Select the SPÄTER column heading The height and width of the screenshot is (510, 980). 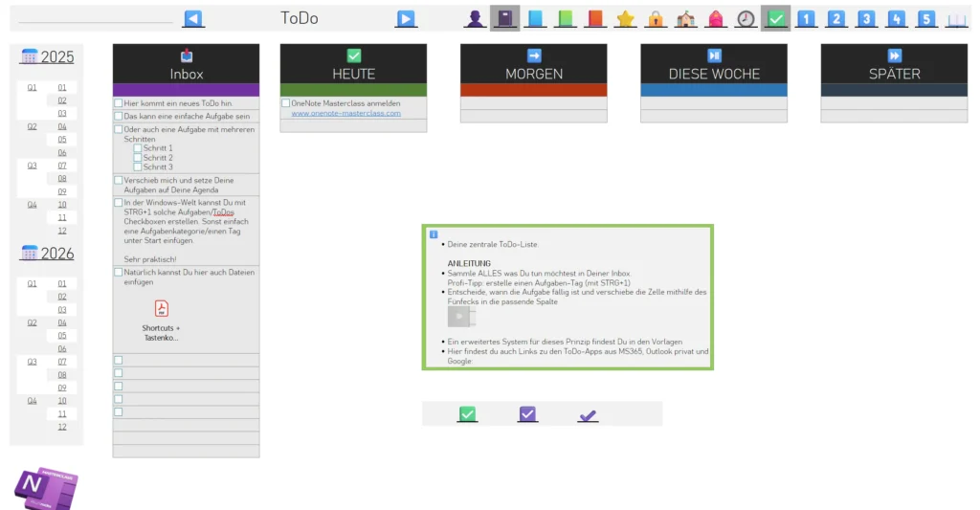coord(895,74)
